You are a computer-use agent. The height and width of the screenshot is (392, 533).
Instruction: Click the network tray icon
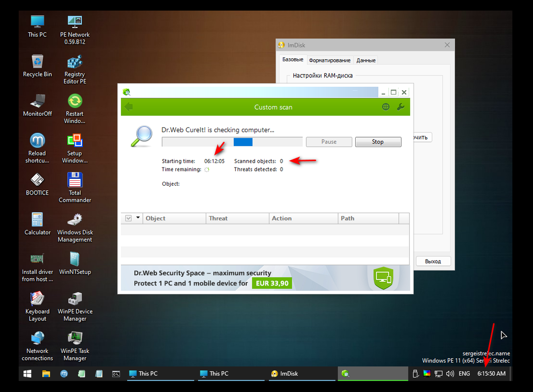[x=438, y=374]
